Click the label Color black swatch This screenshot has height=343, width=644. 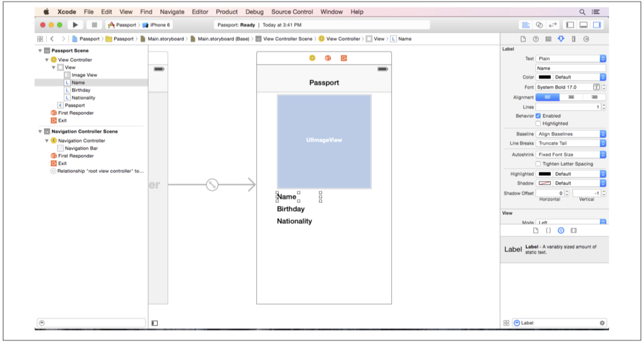[x=544, y=77]
